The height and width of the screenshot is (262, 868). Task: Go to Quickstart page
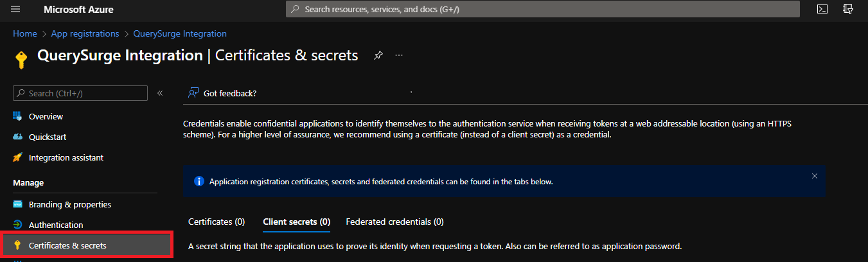[x=48, y=137]
